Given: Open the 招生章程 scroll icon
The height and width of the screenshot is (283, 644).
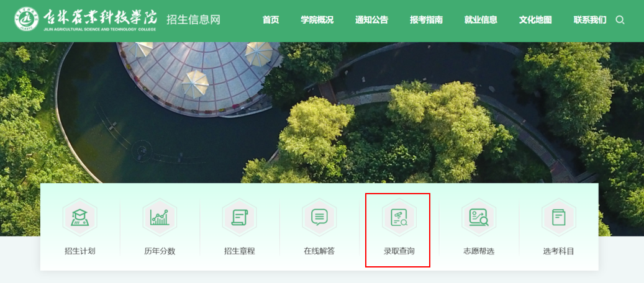Looking at the screenshot, I should click(240, 217).
